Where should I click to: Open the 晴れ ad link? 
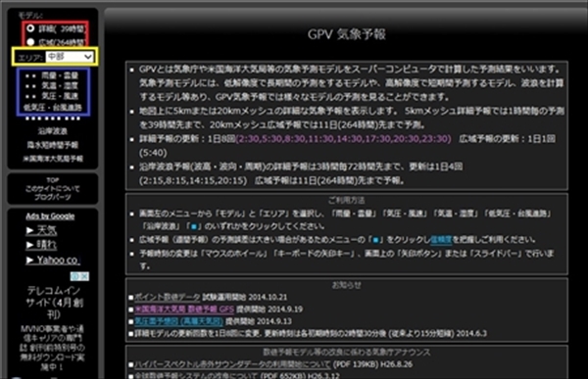41,245
